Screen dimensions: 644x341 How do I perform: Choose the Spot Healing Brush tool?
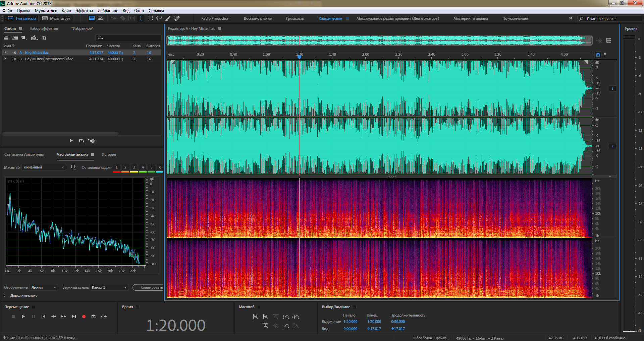coord(177,18)
